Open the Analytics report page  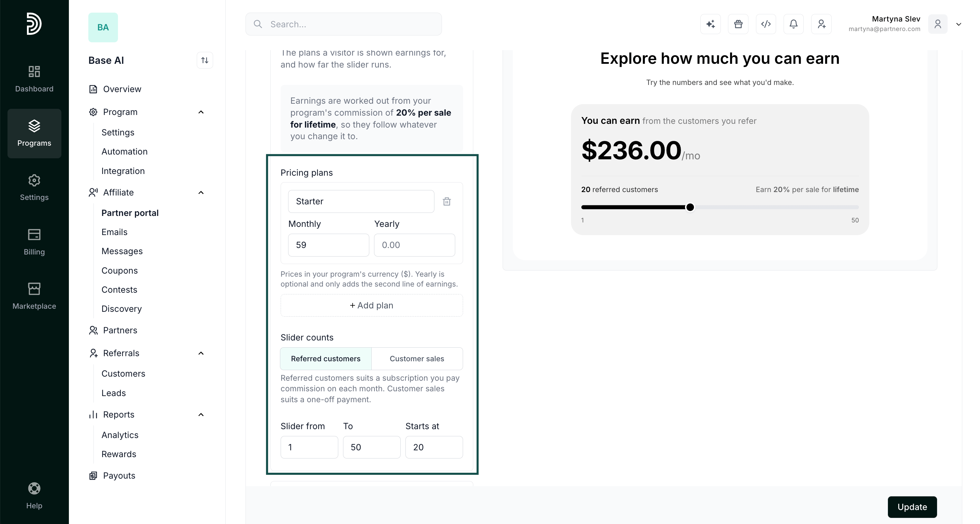[x=120, y=435]
